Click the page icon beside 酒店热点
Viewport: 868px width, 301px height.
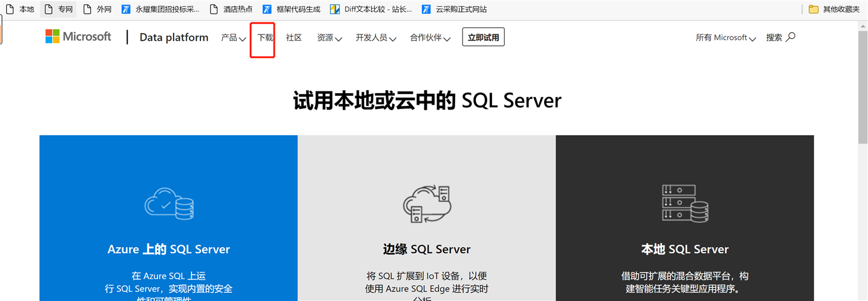pyautogui.click(x=213, y=9)
